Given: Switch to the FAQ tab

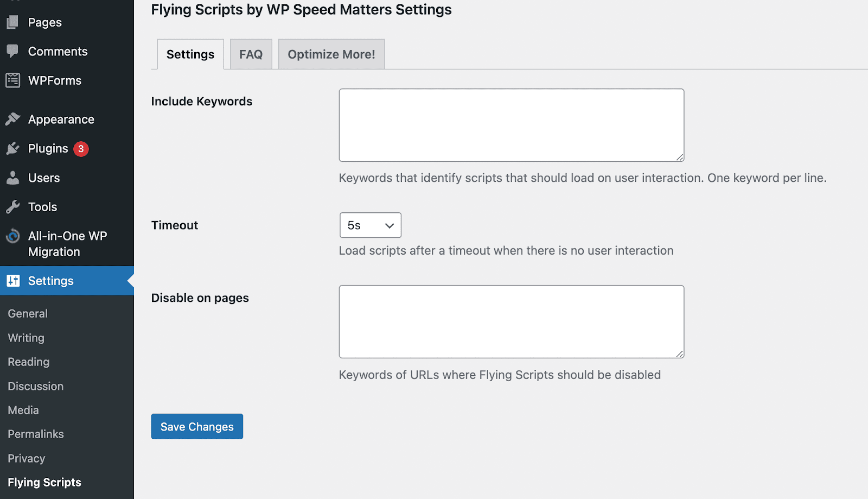Looking at the screenshot, I should click(x=251, y=54).
